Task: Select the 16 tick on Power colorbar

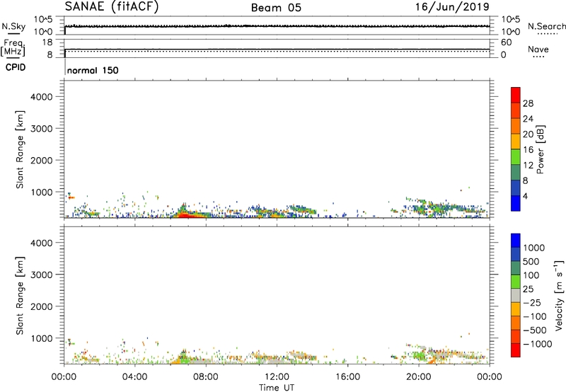Action: 528,150
